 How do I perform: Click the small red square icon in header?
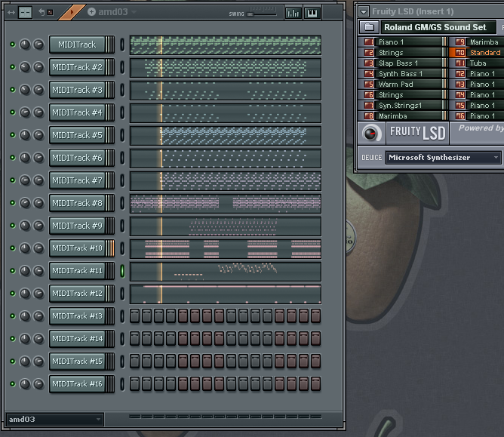pyautogui.click(x=50, y=13)
